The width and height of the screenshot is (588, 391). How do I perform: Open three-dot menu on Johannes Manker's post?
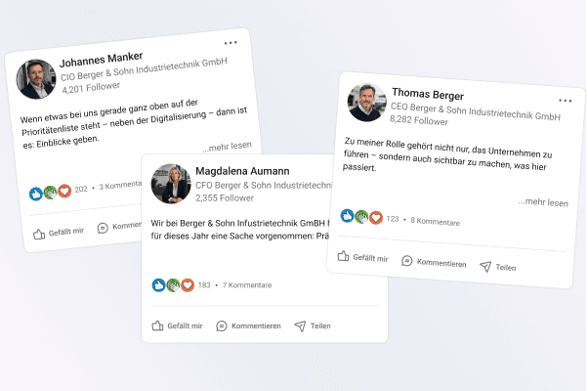pos(231,43)
